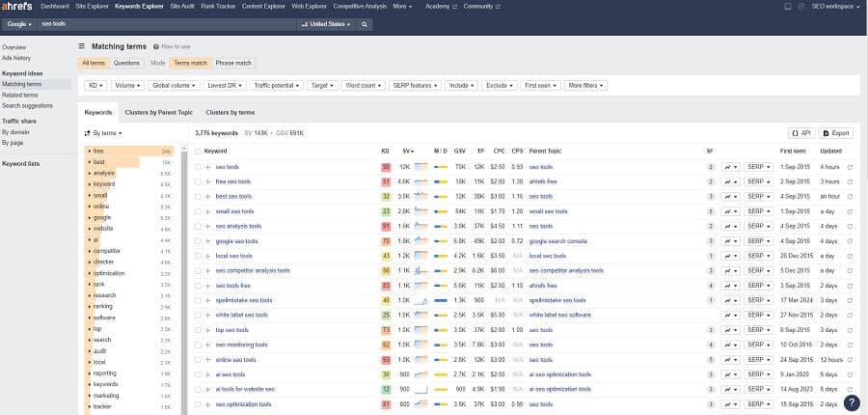This screenshot has width=868, height=415.
Task: Click the Export button
Action: (x=836, y=133)
